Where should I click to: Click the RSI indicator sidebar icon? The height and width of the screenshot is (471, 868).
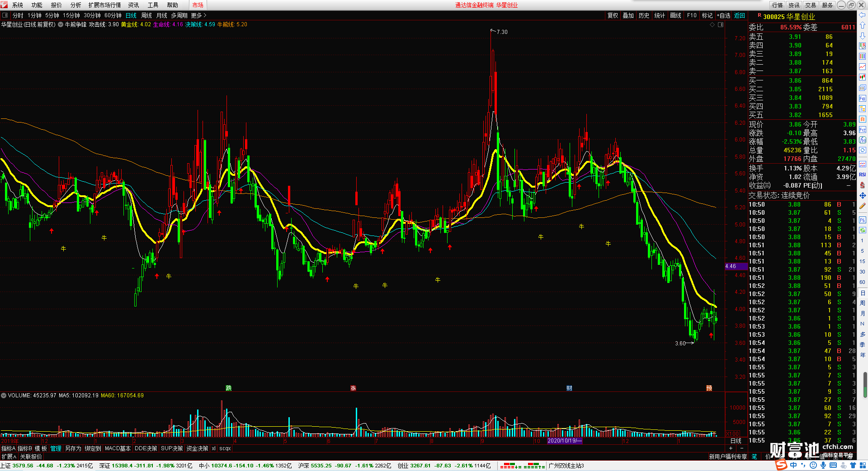(863, 174)
